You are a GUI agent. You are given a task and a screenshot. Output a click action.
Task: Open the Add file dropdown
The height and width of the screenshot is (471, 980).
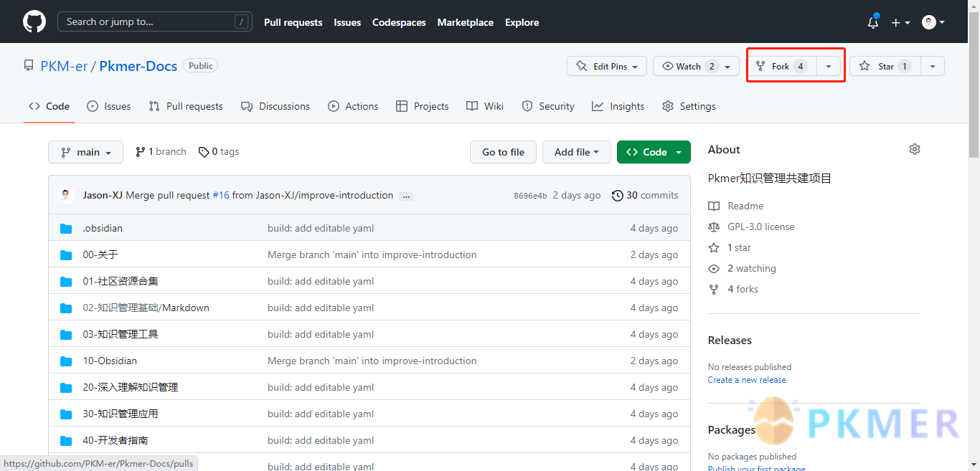pyautogui.click(x=577, y=152)
